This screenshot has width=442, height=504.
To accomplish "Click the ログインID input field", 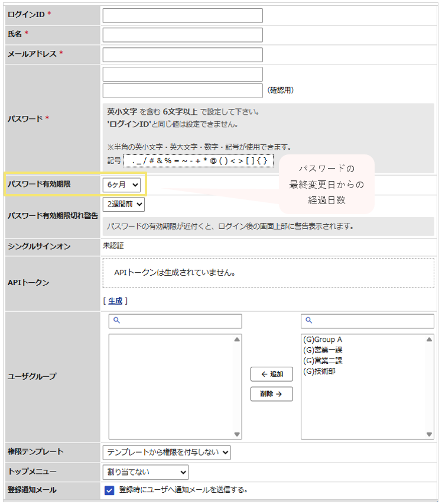I will [183, 15].
